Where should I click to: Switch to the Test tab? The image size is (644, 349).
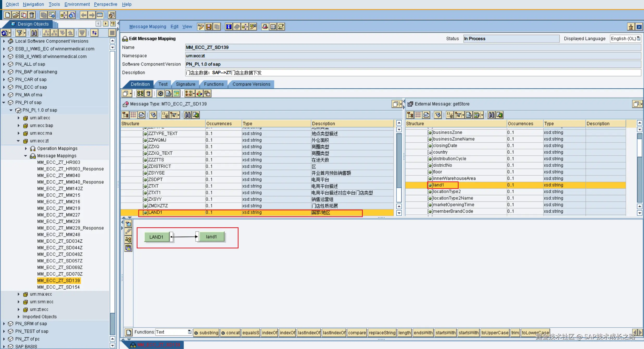[163, 84]
